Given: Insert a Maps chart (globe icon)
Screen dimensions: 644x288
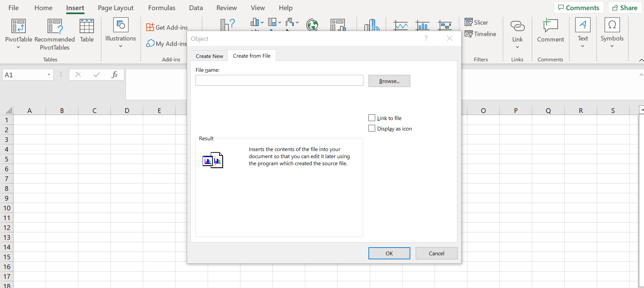Looking at the screenshot, I should (x=312, y=25).
